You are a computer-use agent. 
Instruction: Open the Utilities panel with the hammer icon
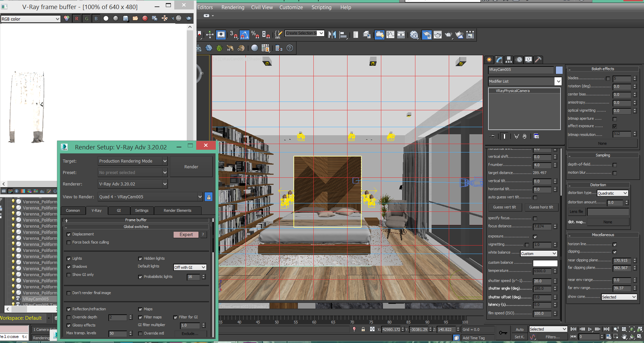(539, 60)
